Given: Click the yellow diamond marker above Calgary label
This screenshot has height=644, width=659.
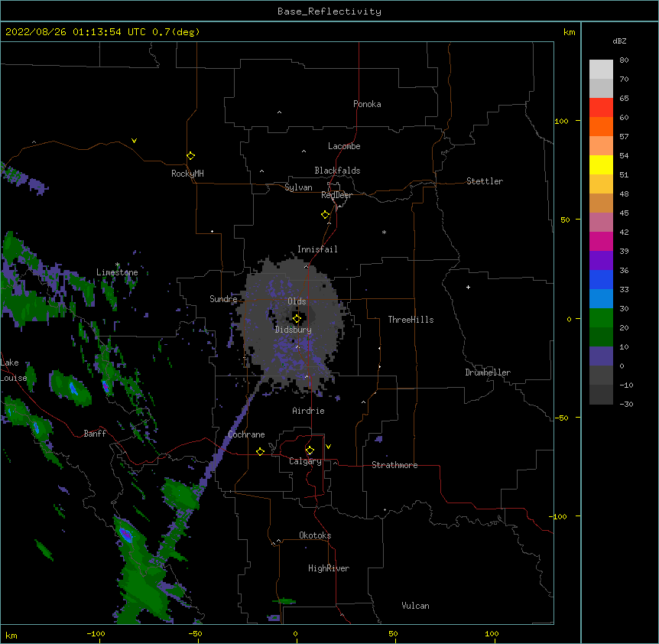Looking at the screenshot, I should pyautogui.click(x=310, y=450).
